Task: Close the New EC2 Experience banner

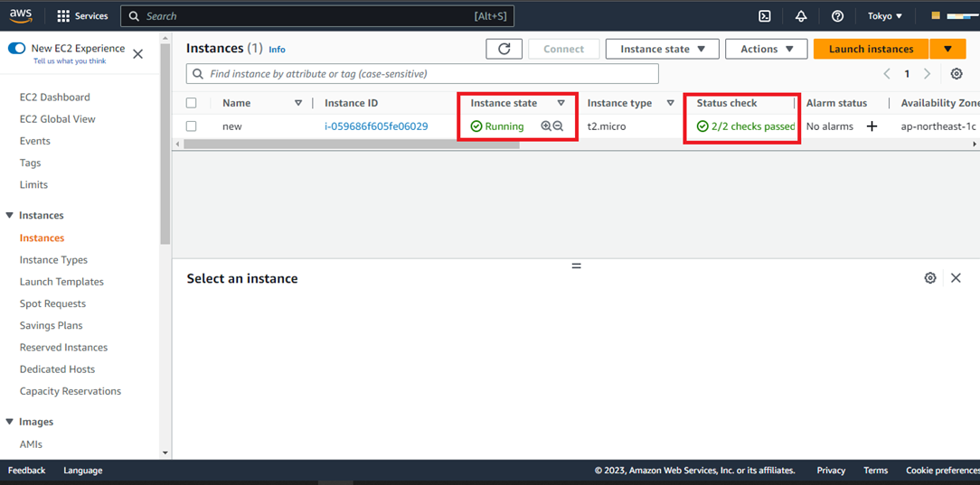Action: point(138,53)
